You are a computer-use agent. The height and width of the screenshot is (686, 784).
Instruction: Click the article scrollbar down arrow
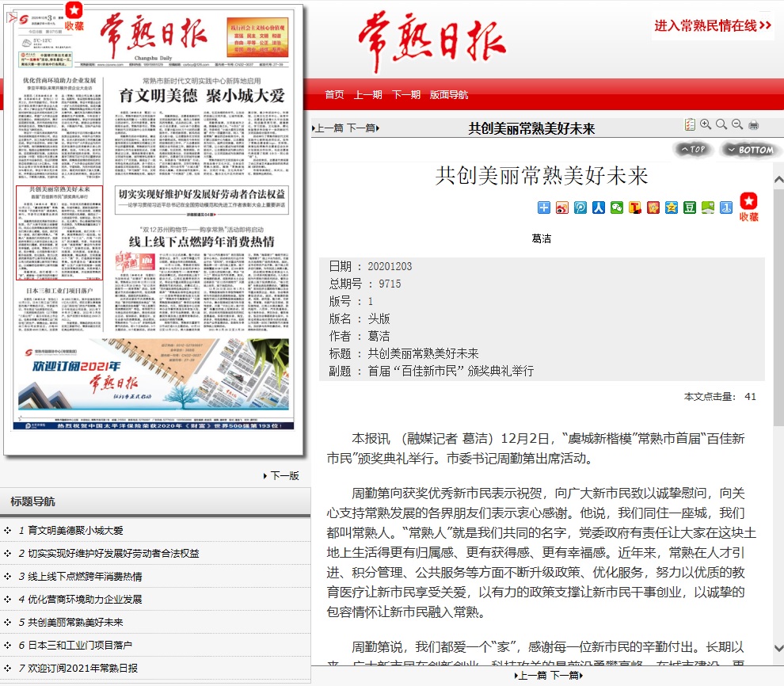(x=778, y=648)
